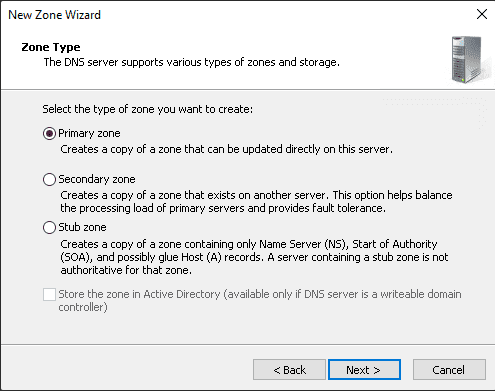
Task: Click the Stub zone description paragraph
Action: tap(254, 257)
